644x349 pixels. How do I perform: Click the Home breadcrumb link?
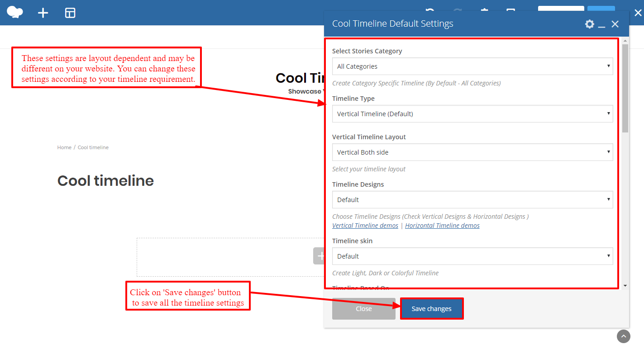point(64,147)
